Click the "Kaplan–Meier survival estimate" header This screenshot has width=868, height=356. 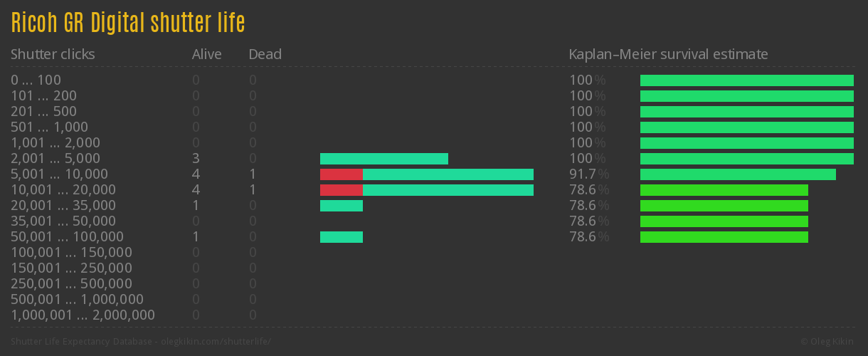tap(668, 54)
